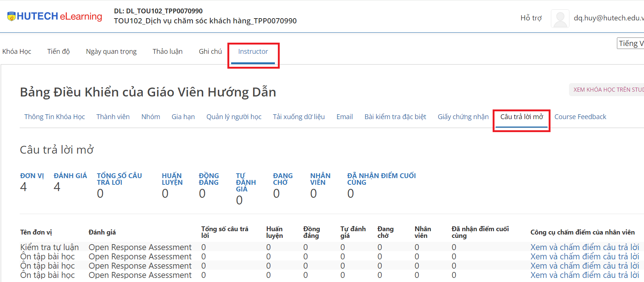Open the Thảo luận discussion tab
Viewport: 644px width, 282px height.
click(167, 52)
